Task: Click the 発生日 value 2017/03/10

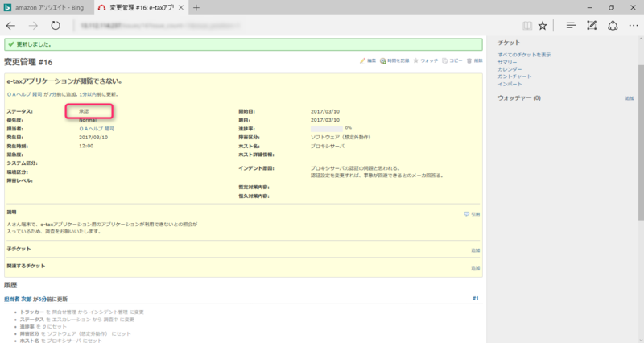Action: [x=93, y=137]
